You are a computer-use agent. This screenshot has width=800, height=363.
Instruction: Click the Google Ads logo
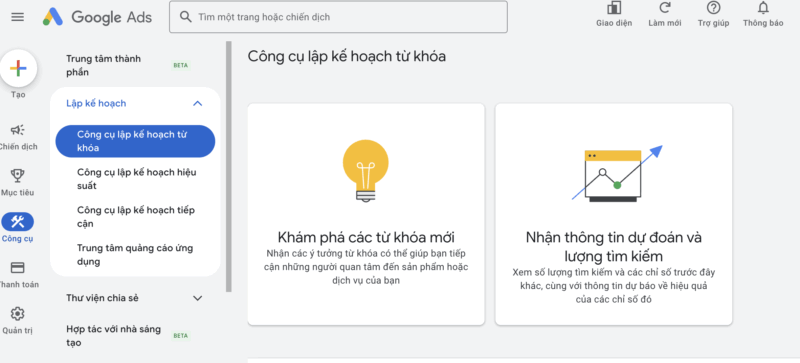click(x=97, y=17)
